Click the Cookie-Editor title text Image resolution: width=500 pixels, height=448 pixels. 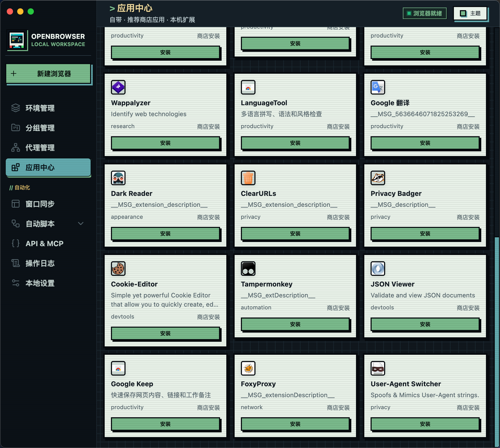[x=134, y=284]
